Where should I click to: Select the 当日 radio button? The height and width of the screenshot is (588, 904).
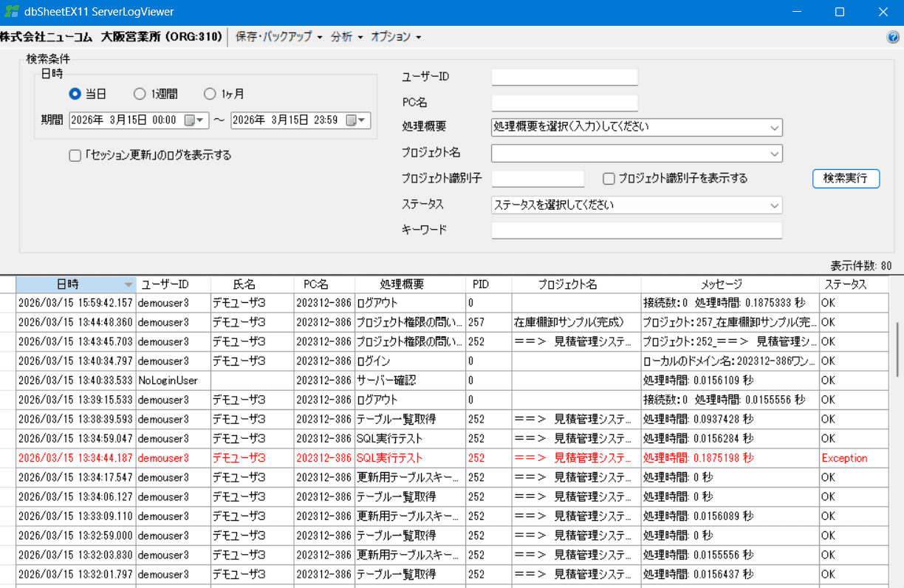click(x=75, y=94)
